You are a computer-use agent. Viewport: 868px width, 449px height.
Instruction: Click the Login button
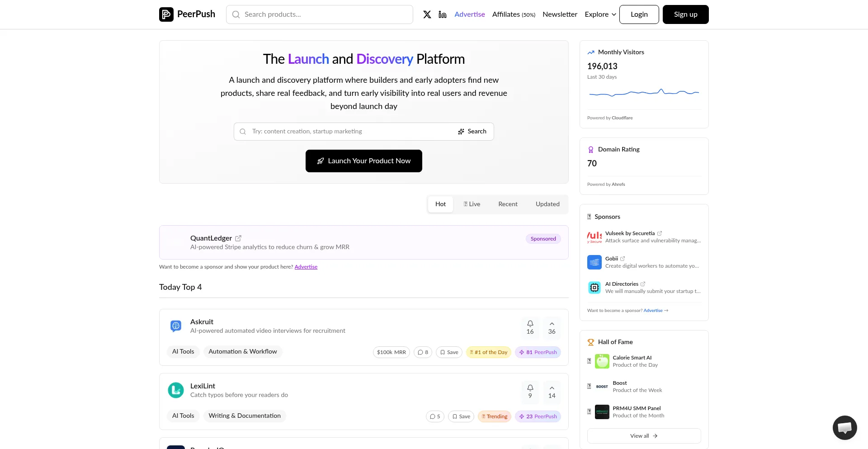click(x=639, y=14)
